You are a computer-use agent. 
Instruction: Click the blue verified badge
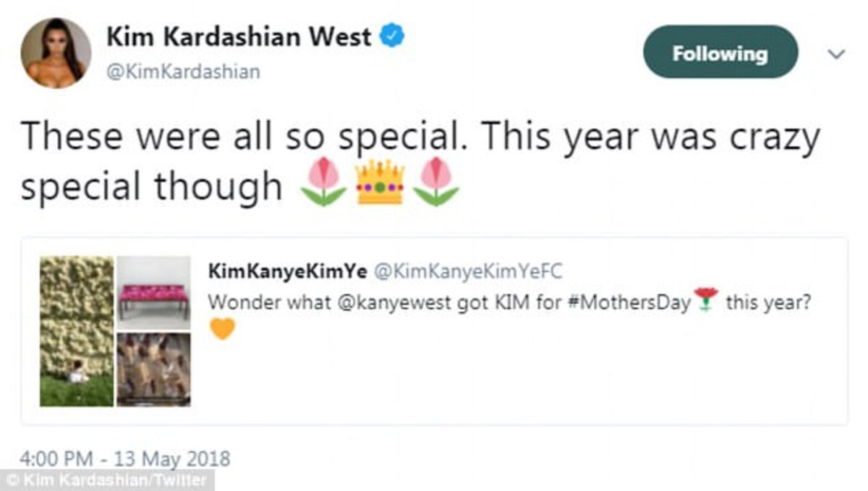click(392, 37)
